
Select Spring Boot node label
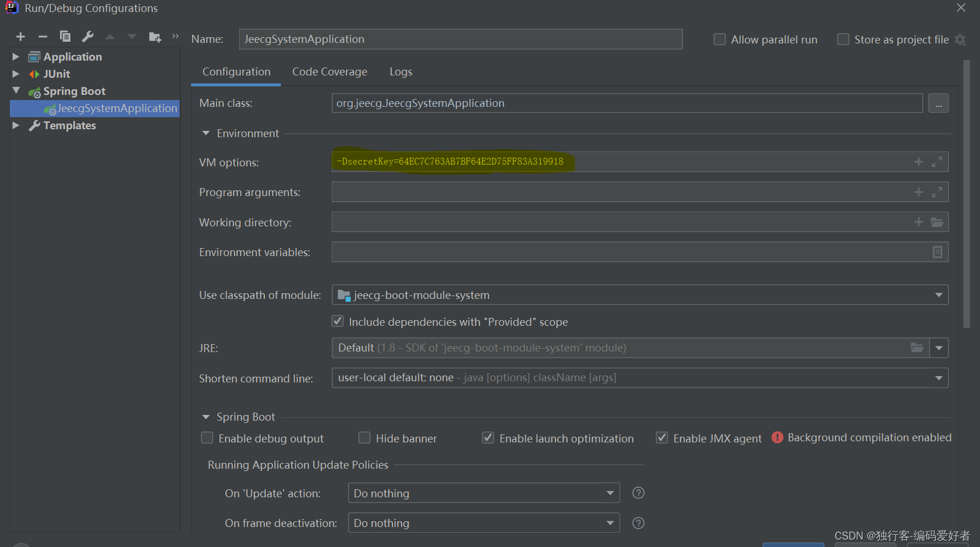click(x=74, y=91)
